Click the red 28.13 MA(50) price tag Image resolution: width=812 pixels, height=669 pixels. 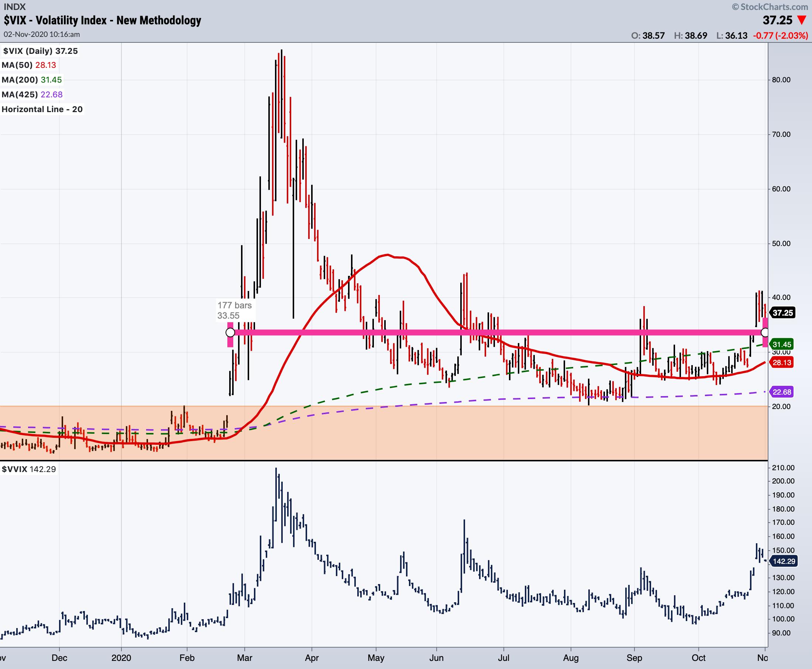(781, 362)
